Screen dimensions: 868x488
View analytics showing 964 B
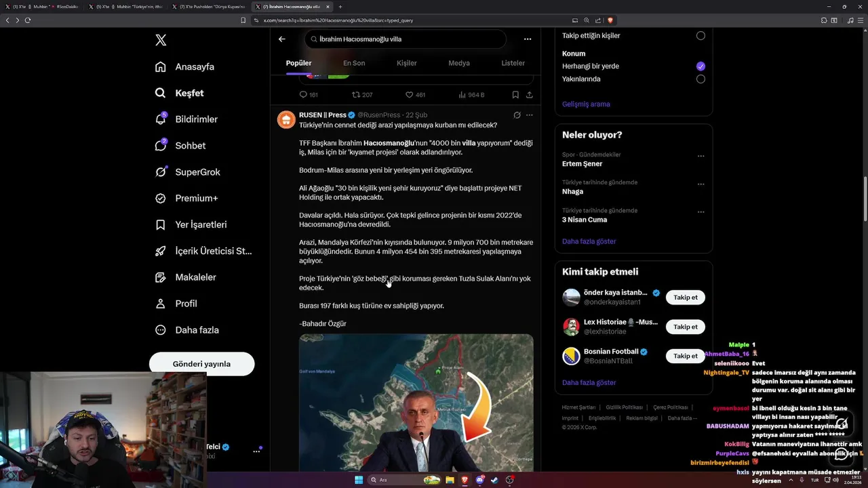coord(472,95)
